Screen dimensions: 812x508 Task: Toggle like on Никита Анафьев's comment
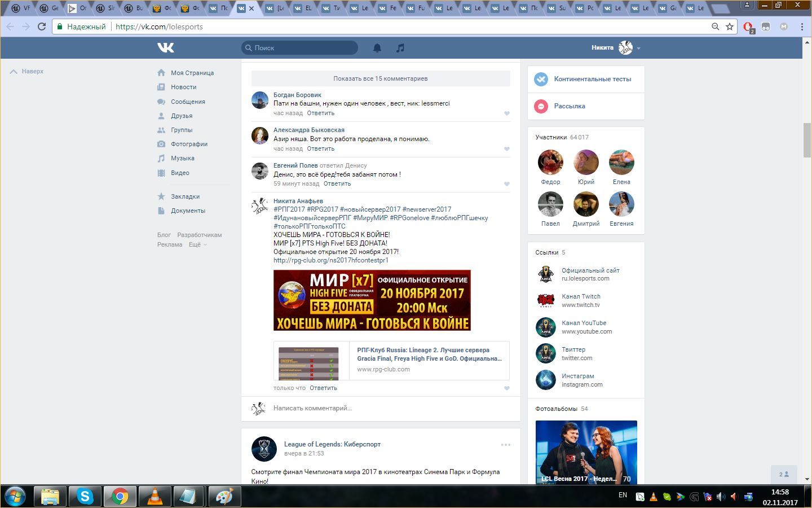506,388
